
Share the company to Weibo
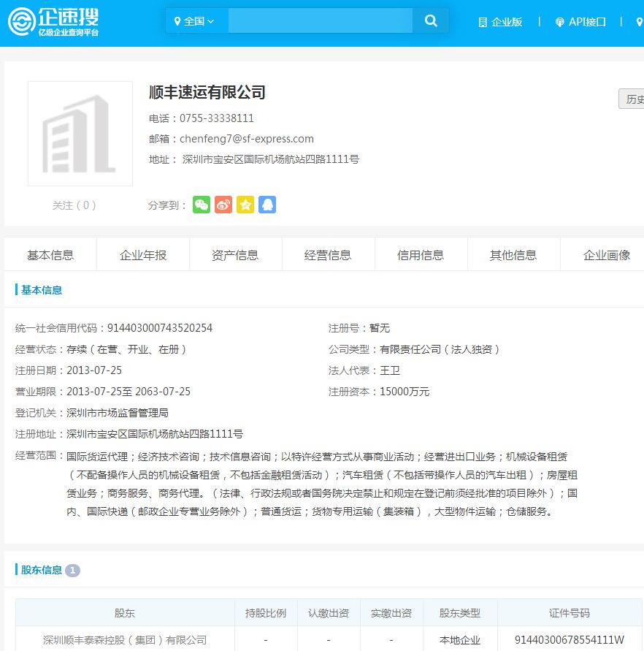tap(223, 205)
